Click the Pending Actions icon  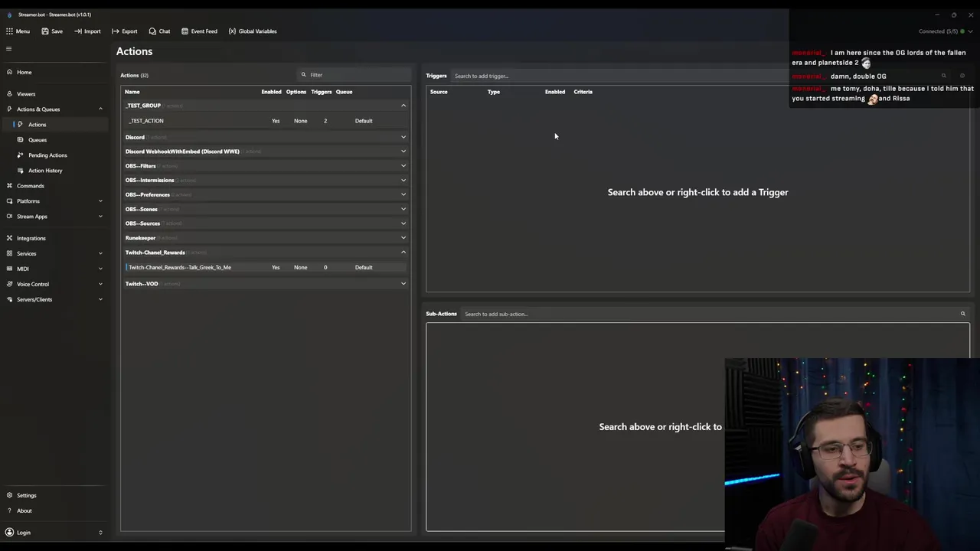tap(21, 155)
